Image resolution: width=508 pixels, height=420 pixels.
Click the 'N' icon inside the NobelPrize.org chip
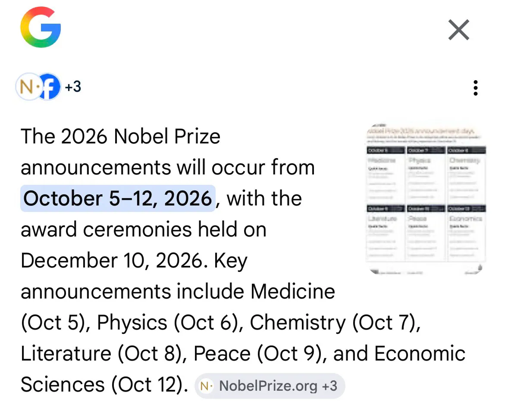(x=205, y=386)
